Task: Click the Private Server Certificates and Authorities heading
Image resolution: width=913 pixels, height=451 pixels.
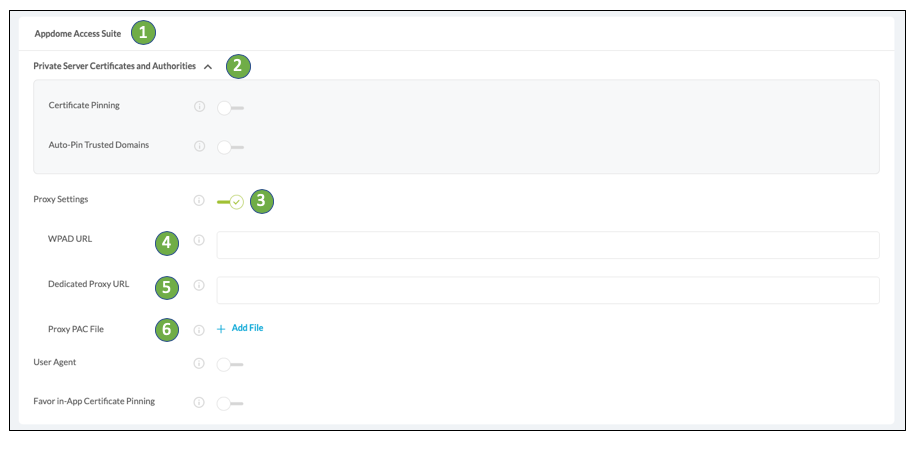Action: (114, 67)
